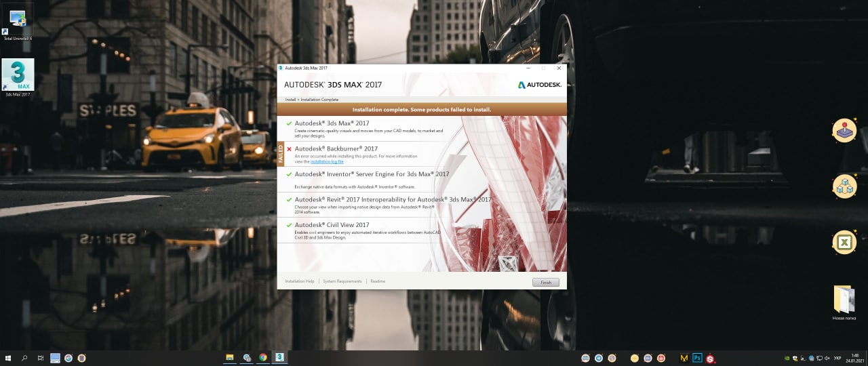868x366 pixels.
Task: Open the System Requirements link
Action: pyautogui.click(x=342, y=281)
